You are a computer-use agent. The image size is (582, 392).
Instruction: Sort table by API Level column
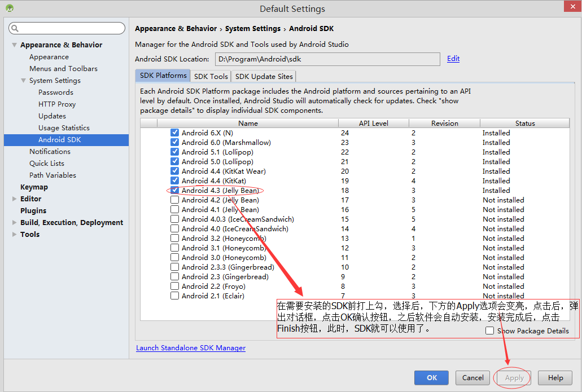(x=373, y=123)
